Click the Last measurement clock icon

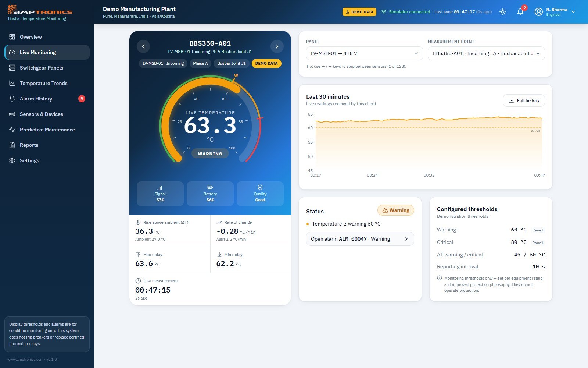coord(138,281)
